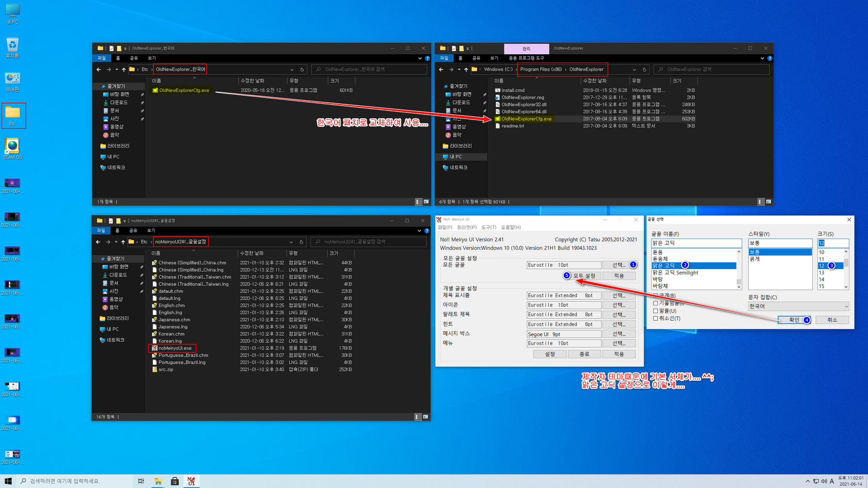868x488 pixels.
Task: Click 종료 button in No!! Meiryo UI
Action: (x=584, y=354)
